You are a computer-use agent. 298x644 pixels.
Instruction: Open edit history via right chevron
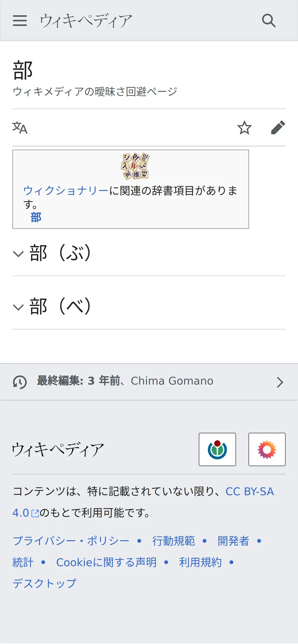pos(280,382)
